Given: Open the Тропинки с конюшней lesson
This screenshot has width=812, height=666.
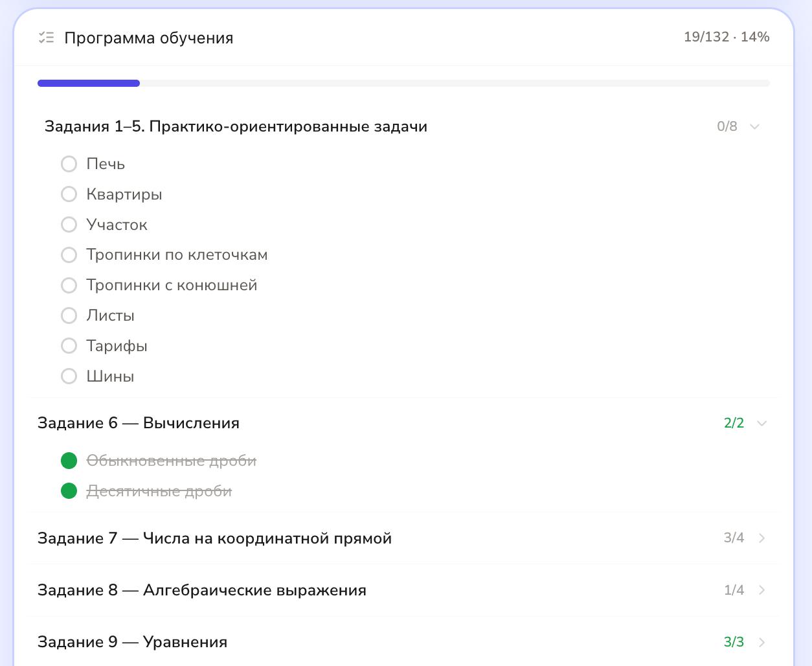Looking at the screenshot, I should (x=172, y=285).
